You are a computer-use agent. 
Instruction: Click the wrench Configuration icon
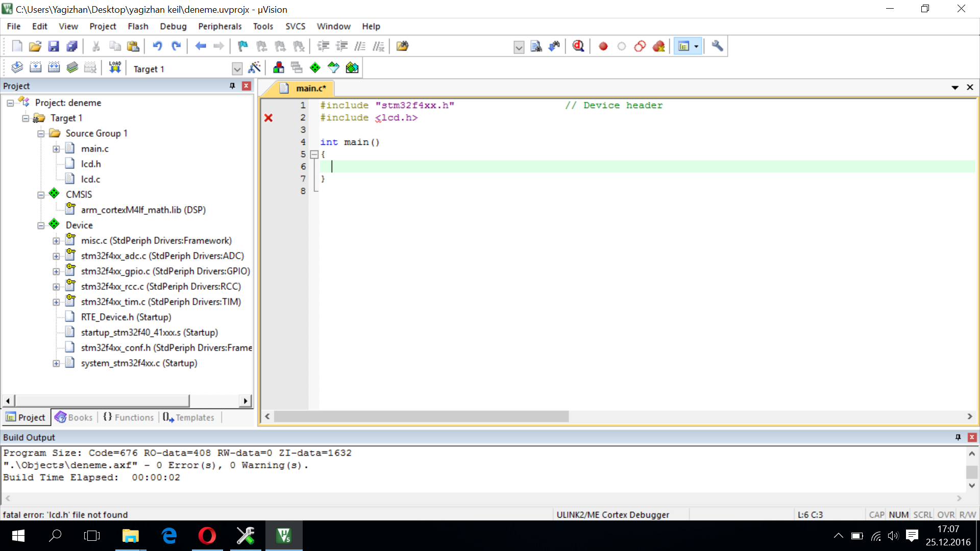coord(717,46)
